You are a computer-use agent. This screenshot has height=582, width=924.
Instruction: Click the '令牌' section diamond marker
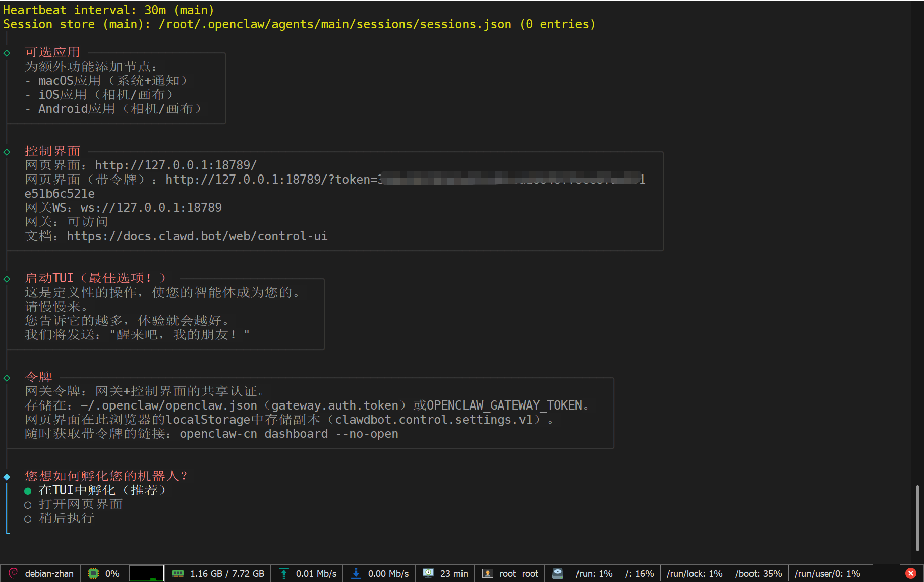tap(7, 378)
